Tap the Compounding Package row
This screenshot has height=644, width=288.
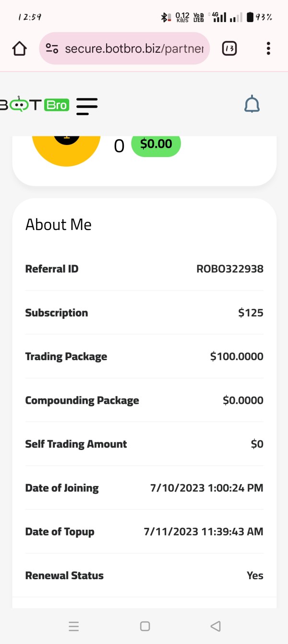tap(144, 401)
